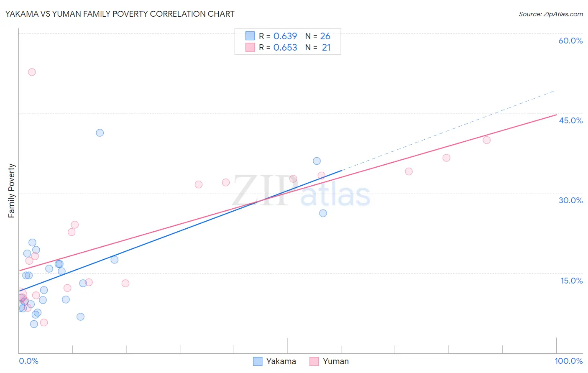Click the Yakama blue swatch in bottom legend

click(258, 361)
